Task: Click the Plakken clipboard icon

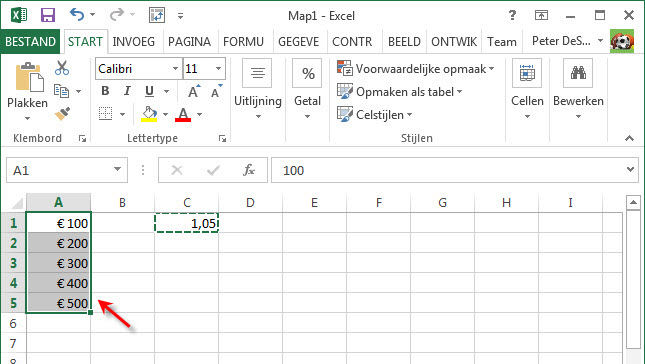Action: pos(29,77)
